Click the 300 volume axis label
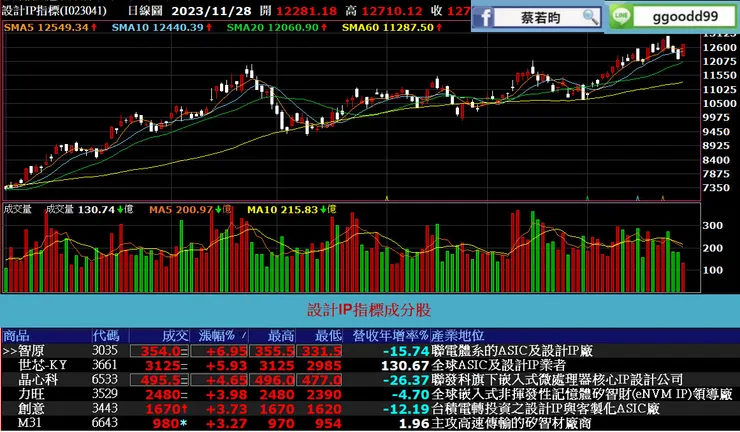The width and height of the screenshot is (740, 432). [x=713, y=226]
